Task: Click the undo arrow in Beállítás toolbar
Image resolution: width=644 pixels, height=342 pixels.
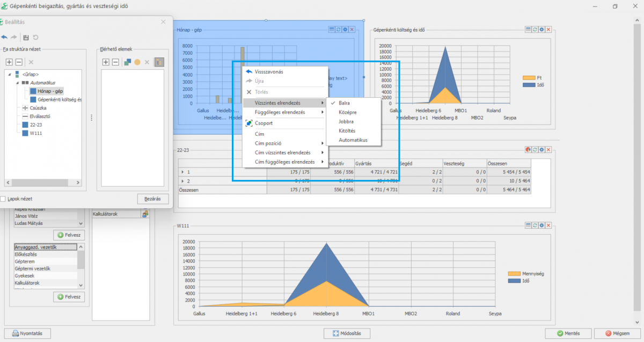Action: (5, 38)
